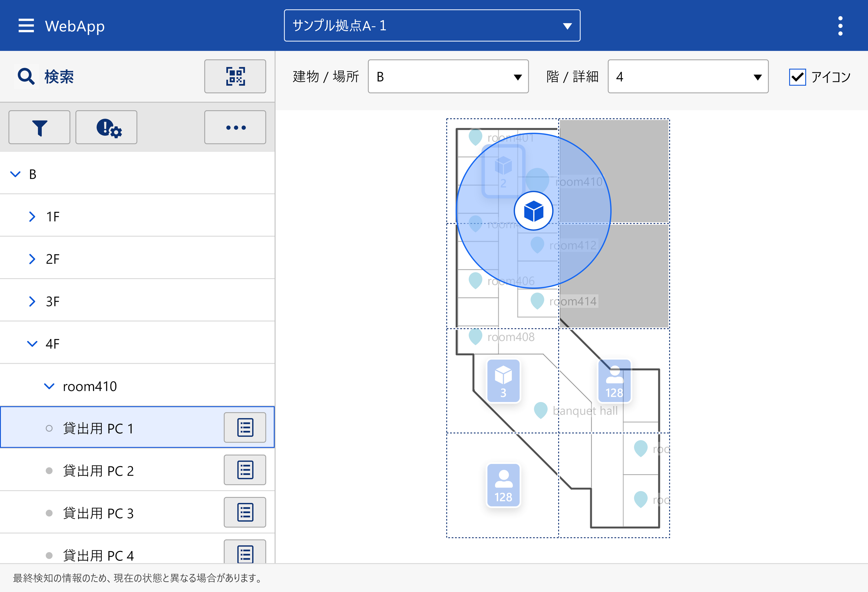
Task: Expand the 3F floor node
Action: [32, 301]
